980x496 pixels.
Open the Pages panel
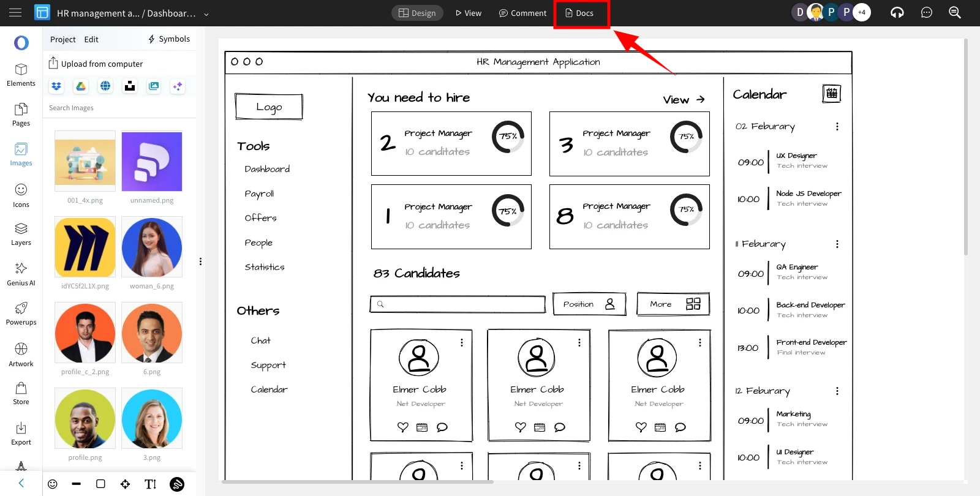pyautogui.click(x=21, y=115)
